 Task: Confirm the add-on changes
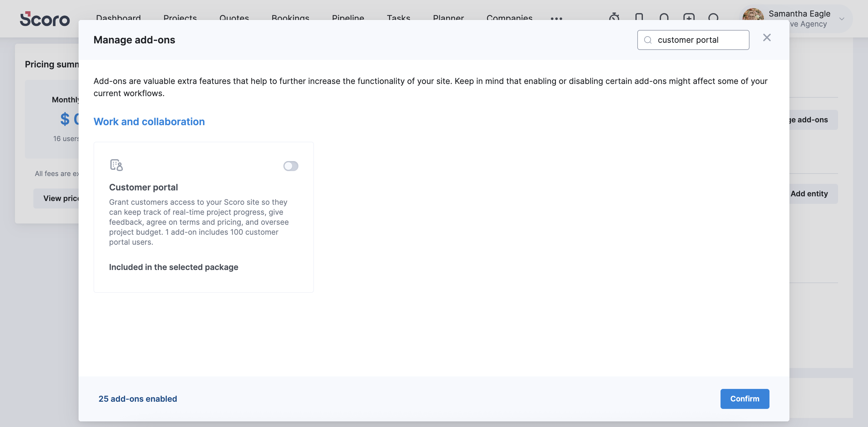[745, 399]
